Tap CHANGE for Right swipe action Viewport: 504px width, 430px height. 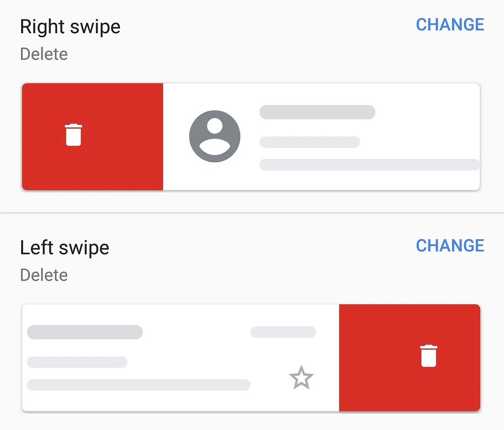[450, 24]
